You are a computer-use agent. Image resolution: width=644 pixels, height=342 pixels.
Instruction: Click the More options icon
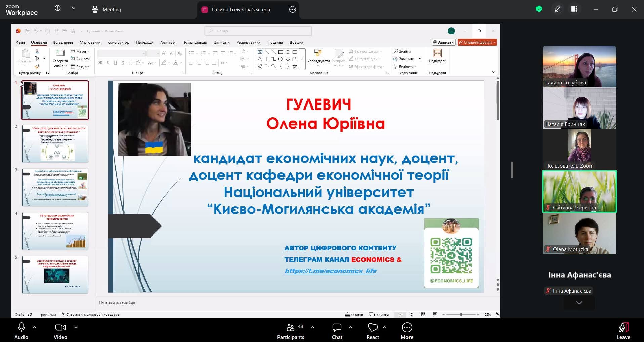point(407,331)
